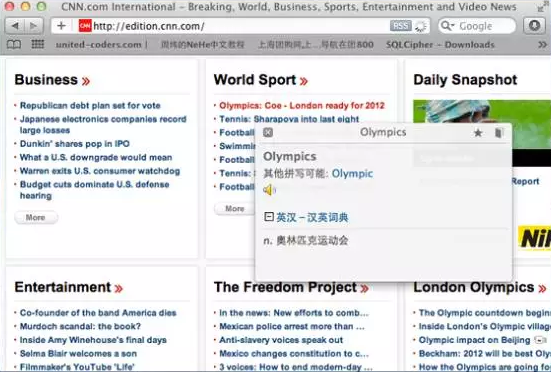Open the Business section double-arrow

86,81
